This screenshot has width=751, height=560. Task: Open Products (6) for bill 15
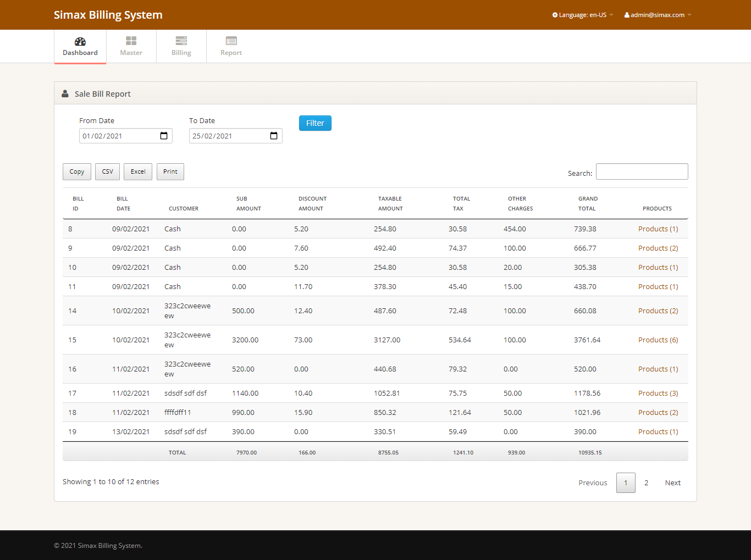click(658, 340)
